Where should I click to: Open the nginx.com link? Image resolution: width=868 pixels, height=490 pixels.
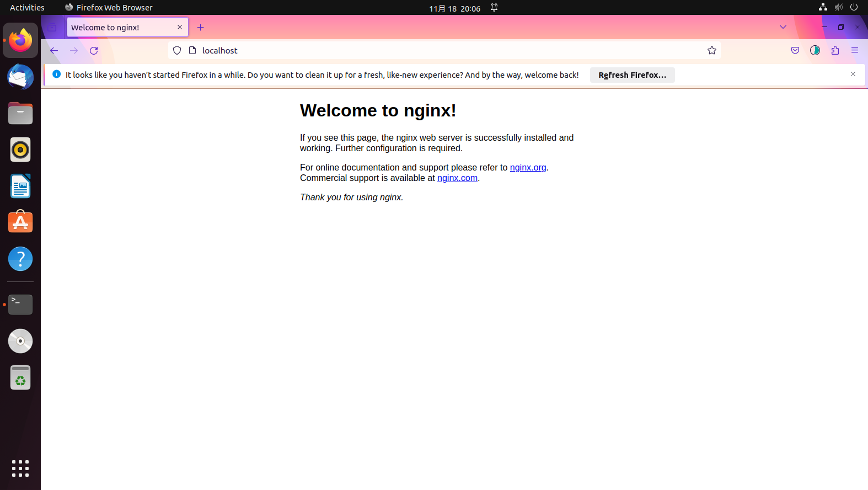coord(457,178)
